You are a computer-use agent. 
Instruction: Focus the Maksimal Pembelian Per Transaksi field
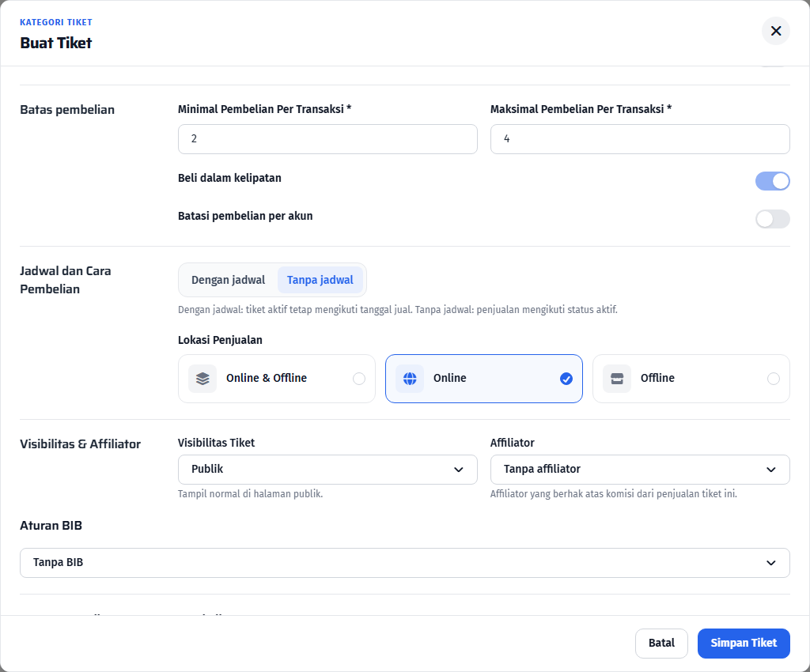coord(640,139)
